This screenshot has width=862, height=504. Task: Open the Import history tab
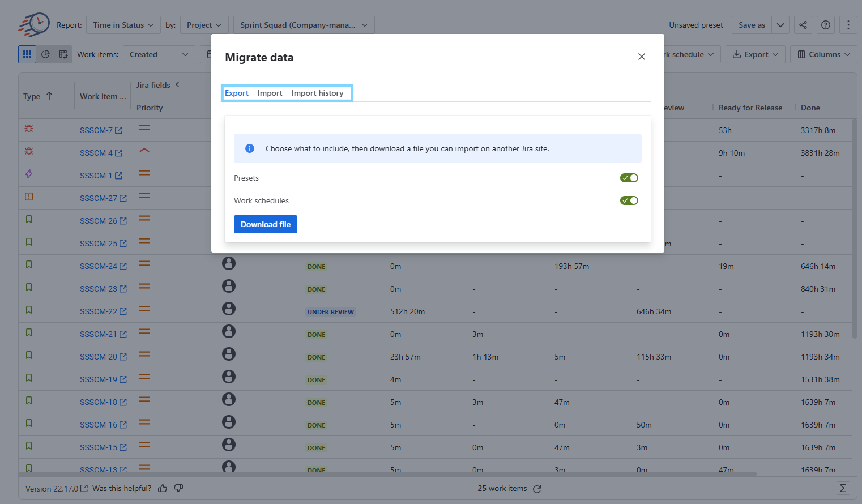pos(317,93)
